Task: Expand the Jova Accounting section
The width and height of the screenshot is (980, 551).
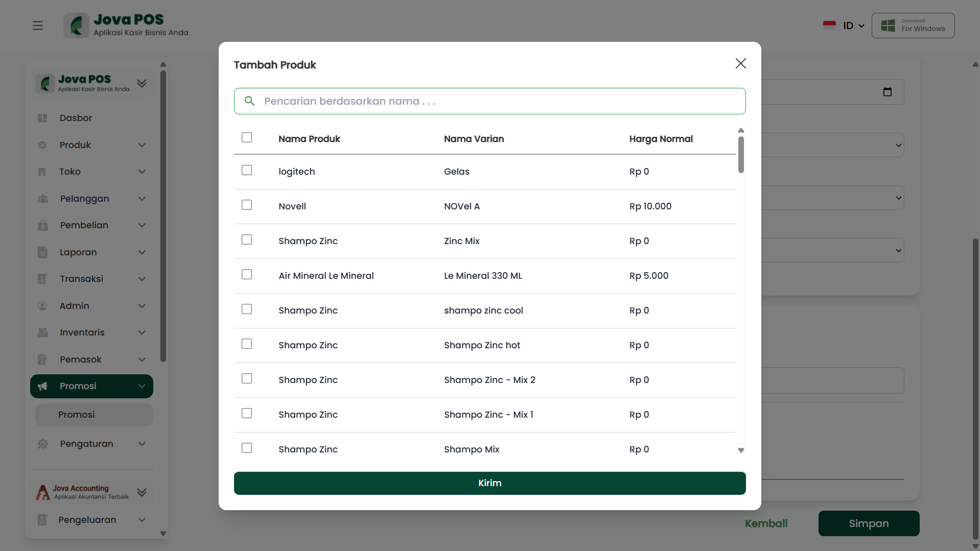Action: click(142, 492)
